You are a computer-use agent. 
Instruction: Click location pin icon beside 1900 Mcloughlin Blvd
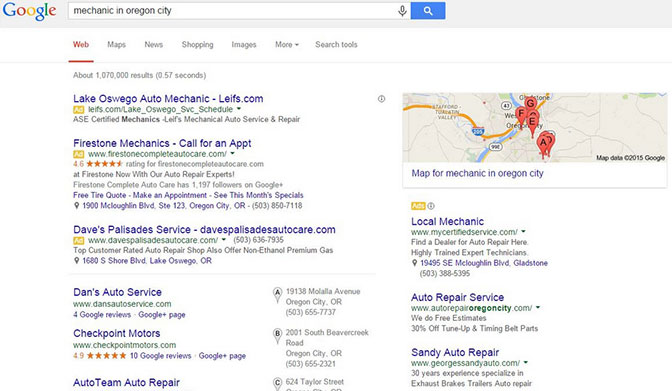pyautogui.click(x=76, y=206)
